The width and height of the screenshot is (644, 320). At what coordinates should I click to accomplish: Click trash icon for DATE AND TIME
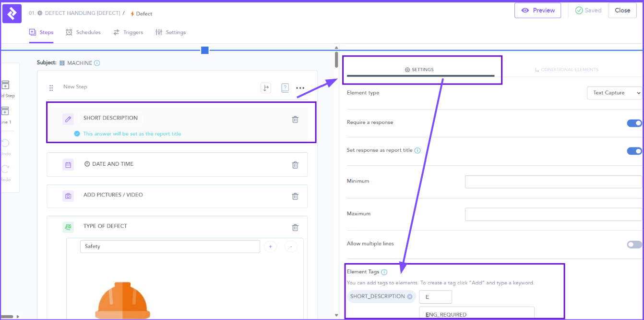coord(295,165)
